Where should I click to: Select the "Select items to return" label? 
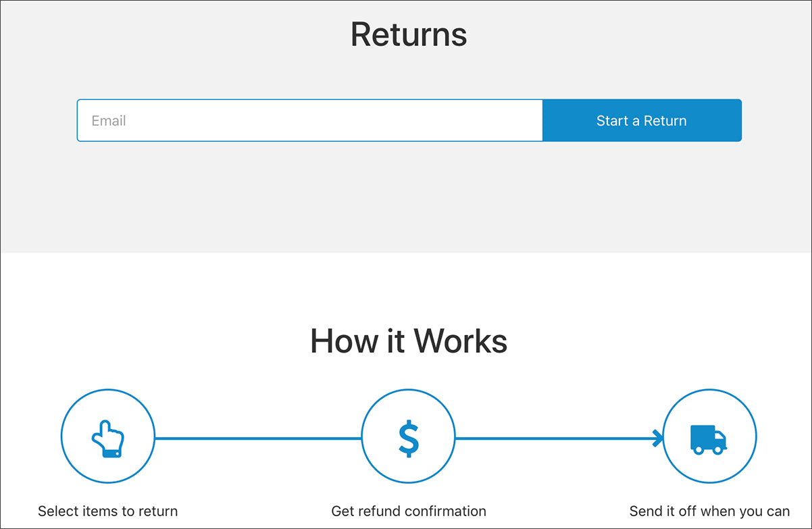pos(108,511)
